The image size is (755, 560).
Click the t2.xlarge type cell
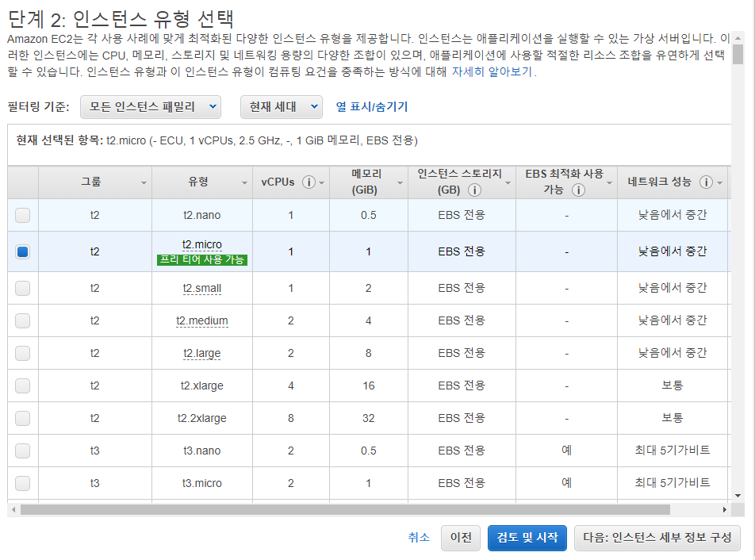[x=201, y=385]
